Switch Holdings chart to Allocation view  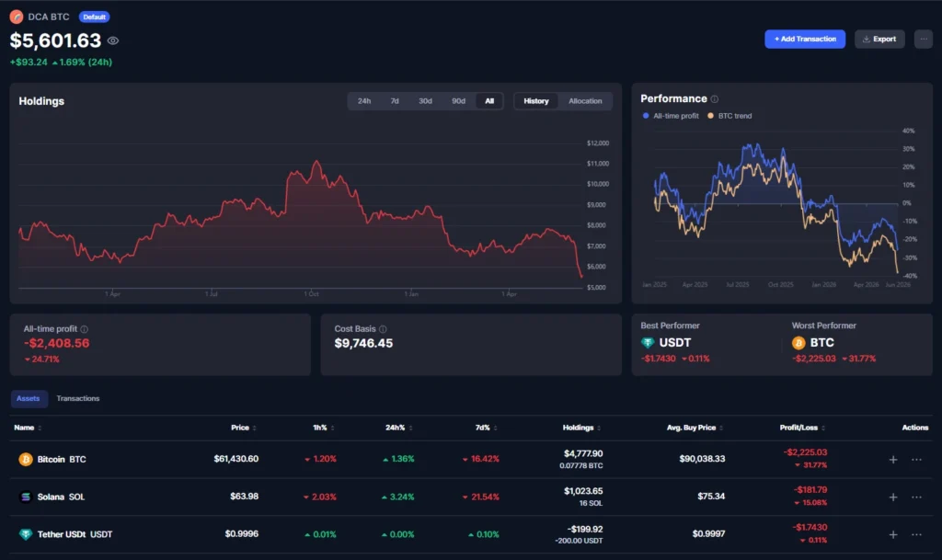(x=585, y=101)
